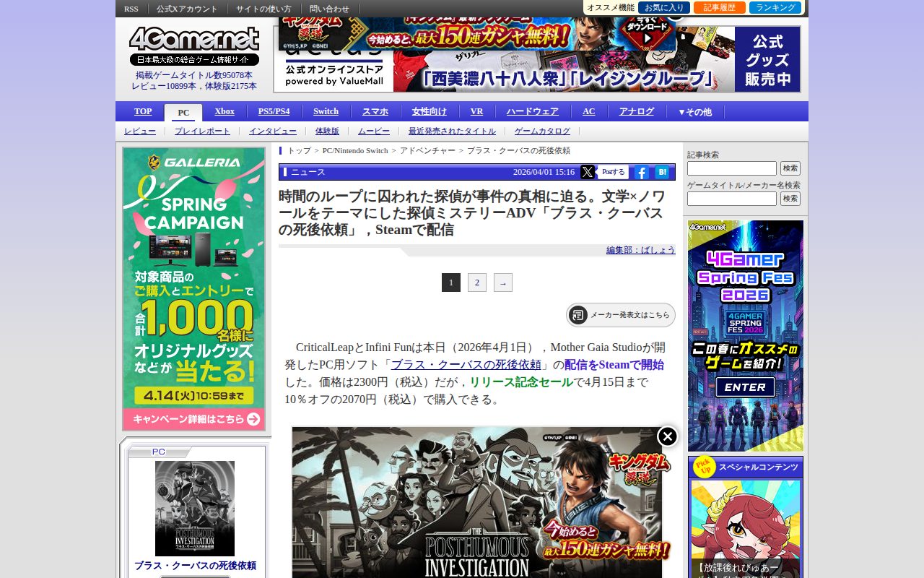Image resolution: width=924 pixels, height=578 pixels.
Task: Open 公式Xアカウント link
Action: [187, 9]
